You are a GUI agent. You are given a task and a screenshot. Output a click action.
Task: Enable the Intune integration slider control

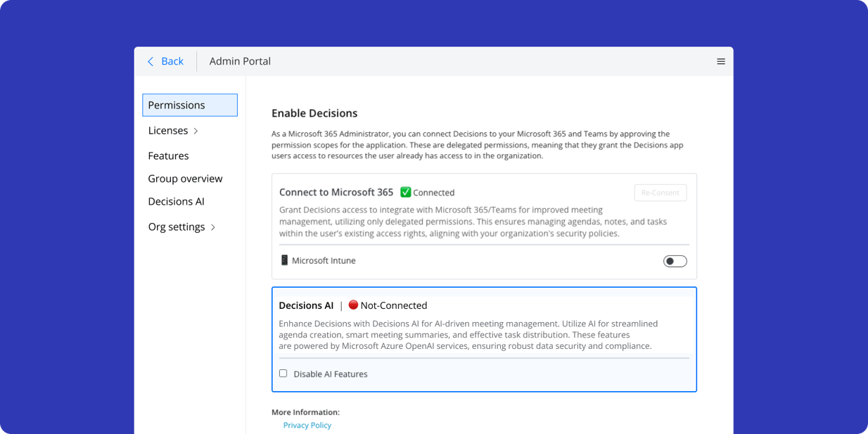pos(675,260)
